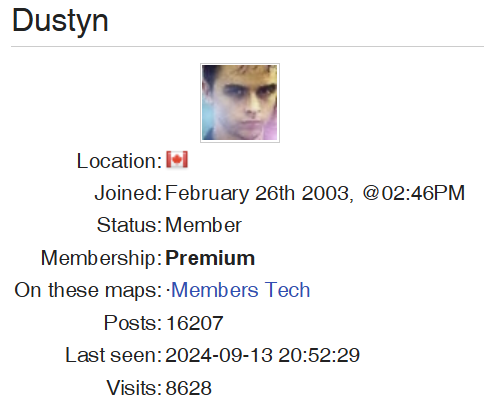
Task: Click the Posts label
Action: 133,323
